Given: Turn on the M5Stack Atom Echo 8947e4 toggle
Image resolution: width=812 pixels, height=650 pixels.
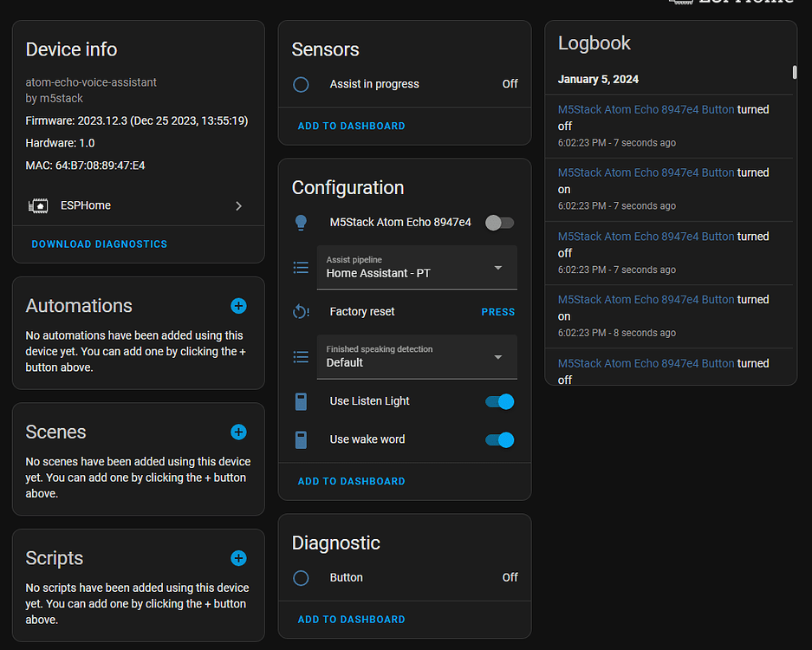Looking at the screenshot, I should pos(499,223).
